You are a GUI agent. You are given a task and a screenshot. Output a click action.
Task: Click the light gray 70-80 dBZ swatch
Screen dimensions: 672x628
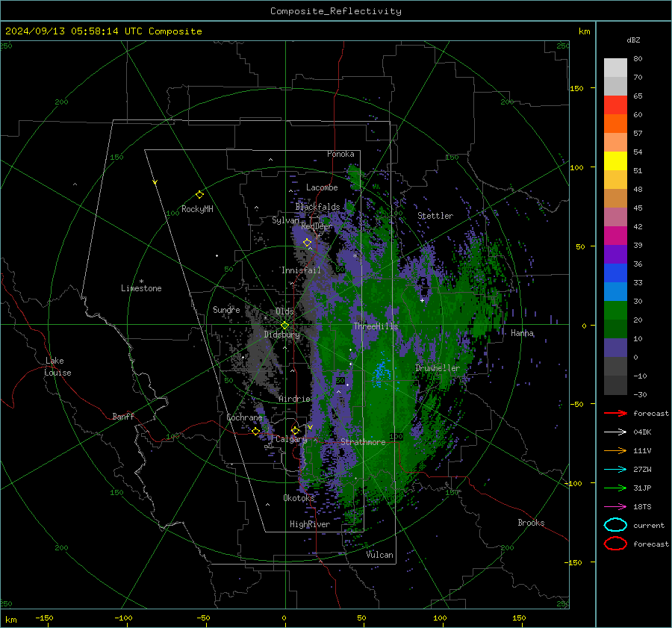click(615, 68)
